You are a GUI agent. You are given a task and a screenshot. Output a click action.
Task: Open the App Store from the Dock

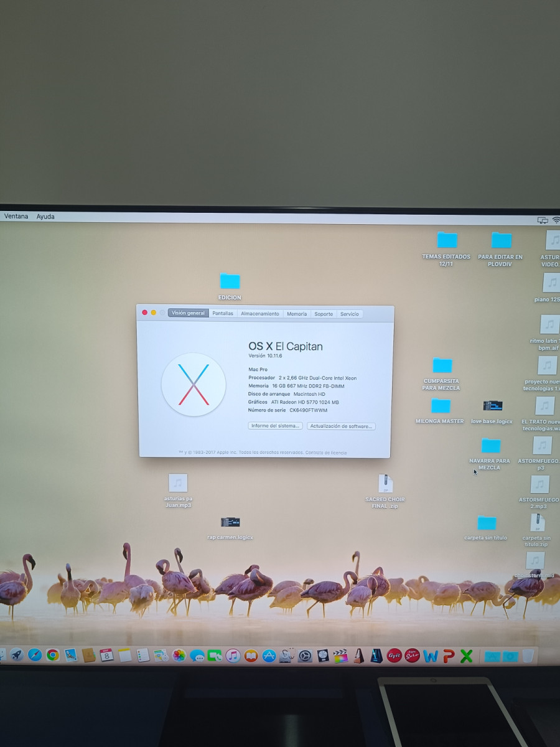click(269, 655)
